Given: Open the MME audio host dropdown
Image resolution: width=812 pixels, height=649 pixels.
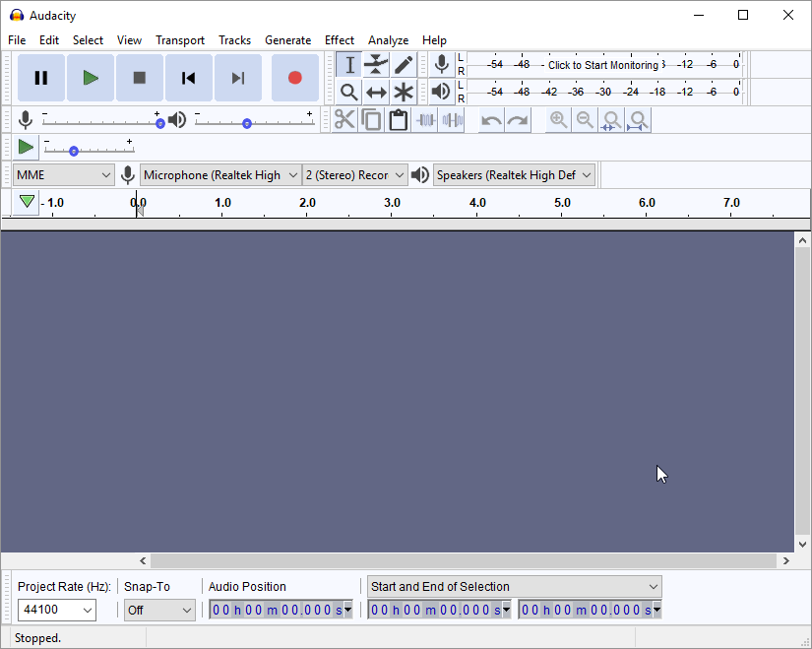Looking at the screenshot, I should pyautogui.click(x=64, y=175).
